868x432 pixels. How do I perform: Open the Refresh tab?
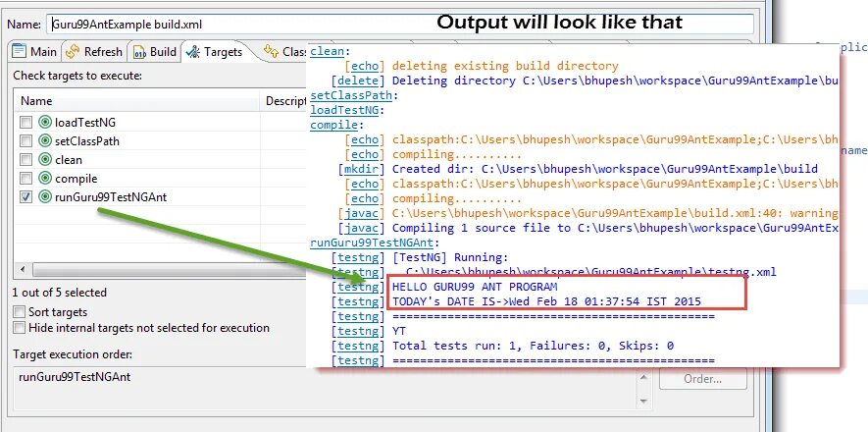click(x=94, y=51)
